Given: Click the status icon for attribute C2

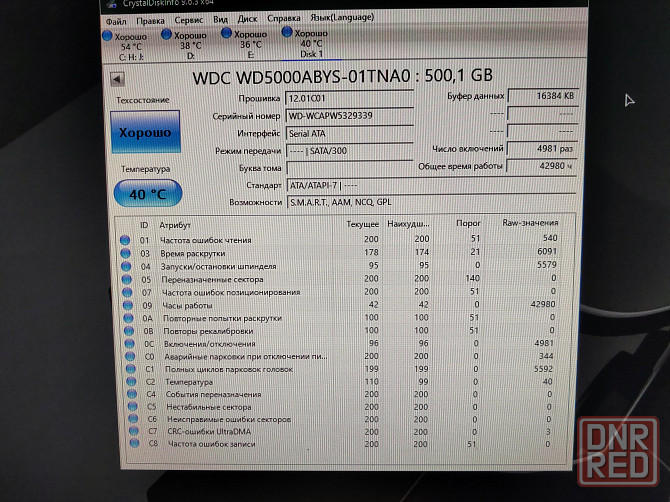Looking at the screenshot, I should 132,382.
